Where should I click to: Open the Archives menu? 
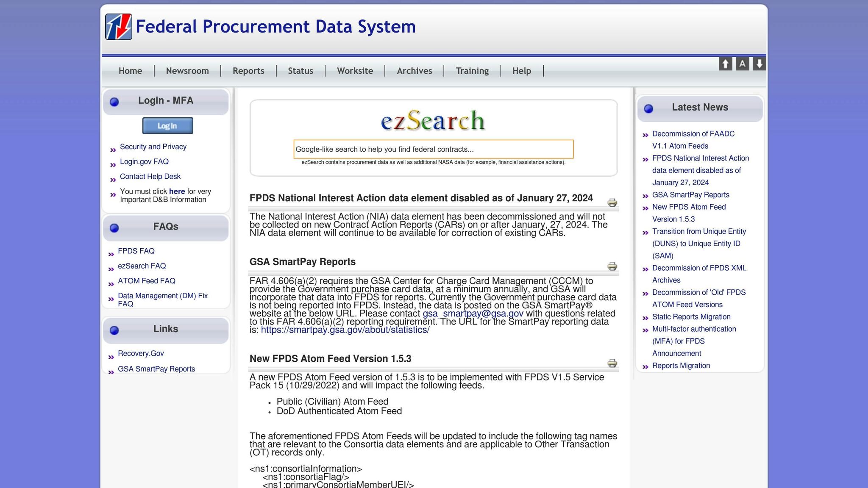pyautogui.click(x=415, y=71)
